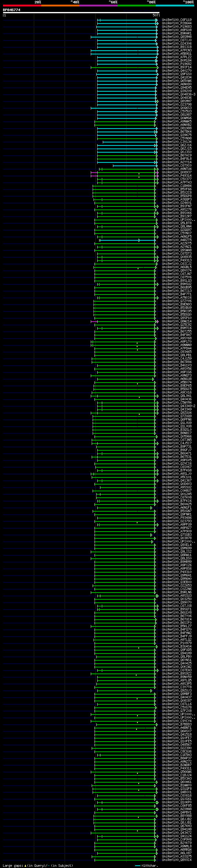Select last hit label UniRef100_Q8VXC4
The image size is (197, 868).
coord(177,860)
